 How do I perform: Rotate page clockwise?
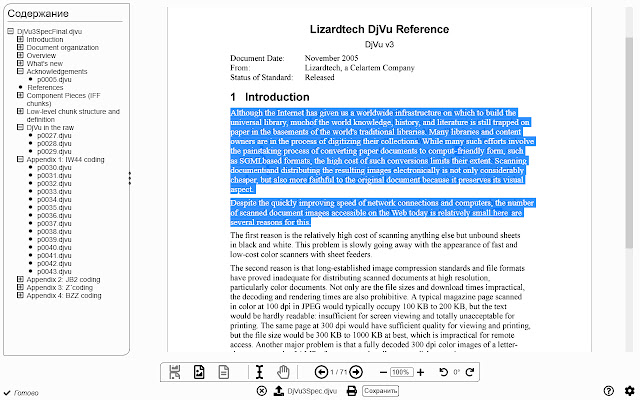point(470,372)
